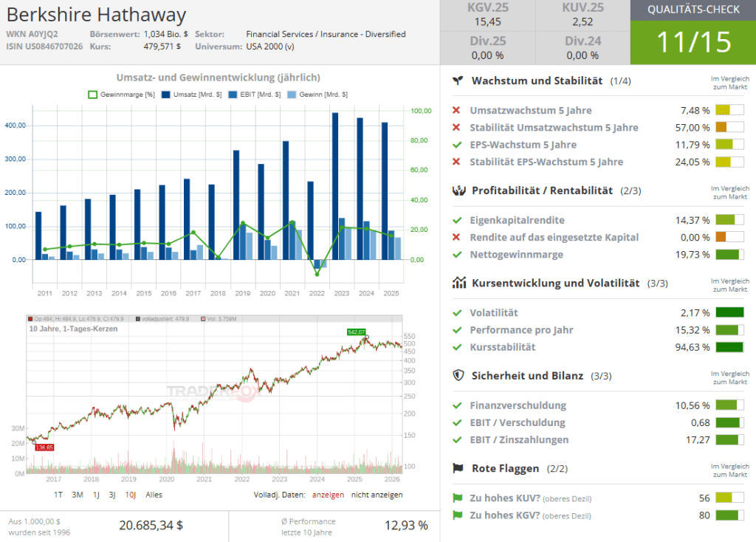
Task: Click the leaf icon beside Wachstum und Stabilität
Action: (x=458, y=80)
